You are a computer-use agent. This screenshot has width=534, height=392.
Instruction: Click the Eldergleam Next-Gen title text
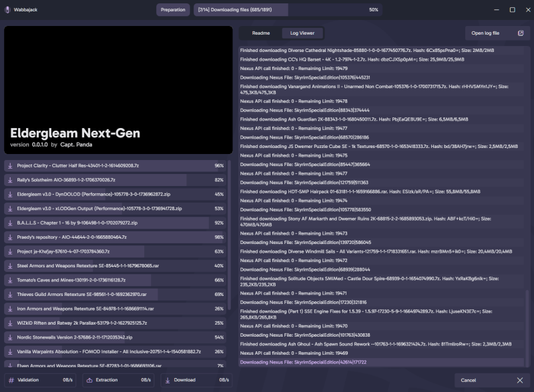75,133
